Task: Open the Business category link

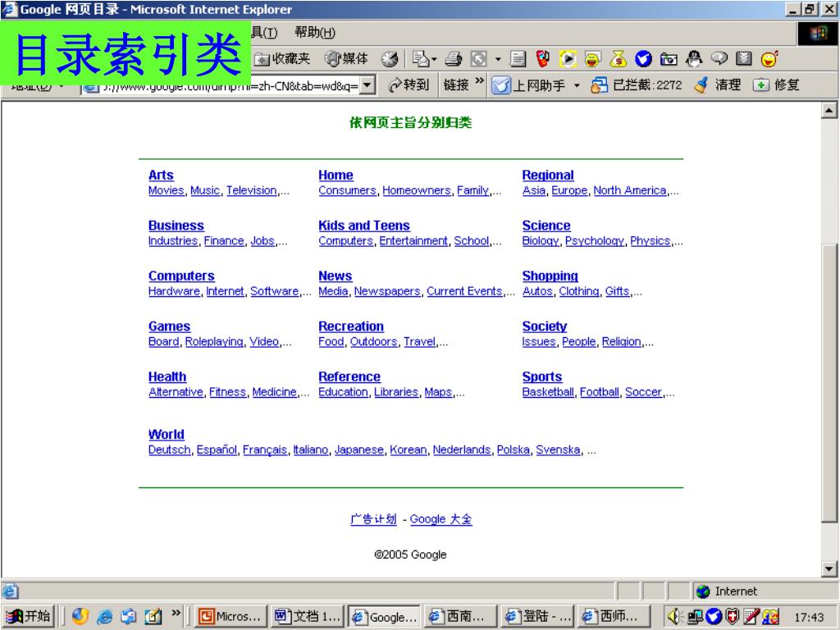Action: (176, 226)
